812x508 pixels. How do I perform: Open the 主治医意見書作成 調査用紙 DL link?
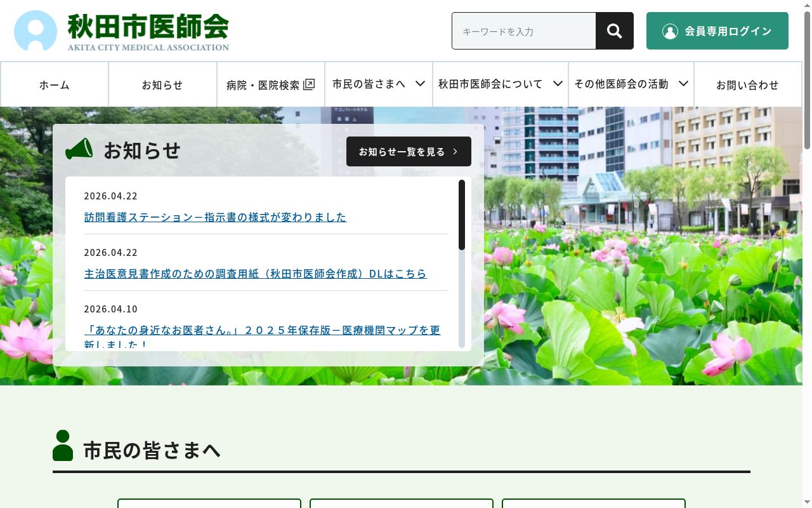256,274
